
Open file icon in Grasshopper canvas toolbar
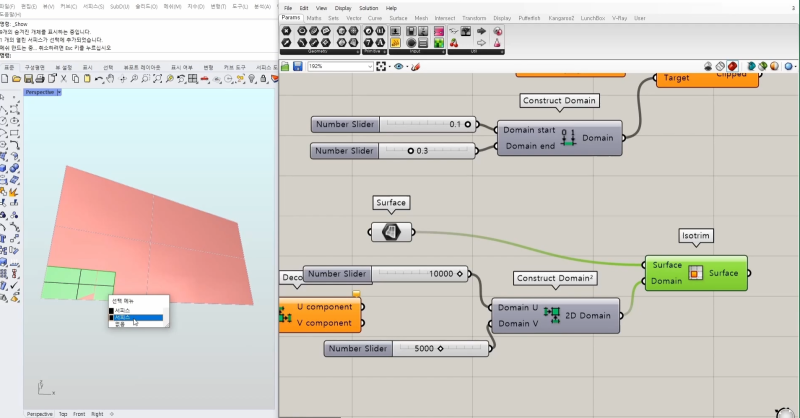pyautogui.click(x=285, y=66)
